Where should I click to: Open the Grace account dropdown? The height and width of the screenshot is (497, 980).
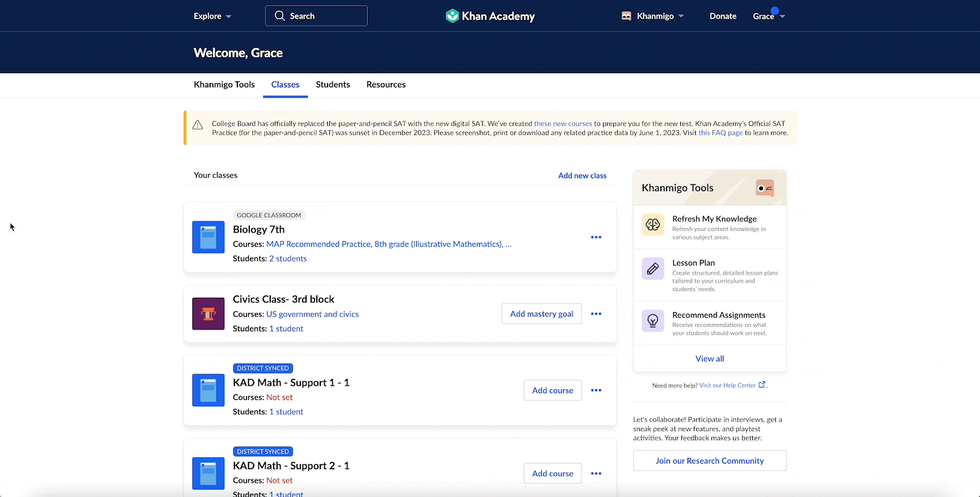[x=769, y=16]
